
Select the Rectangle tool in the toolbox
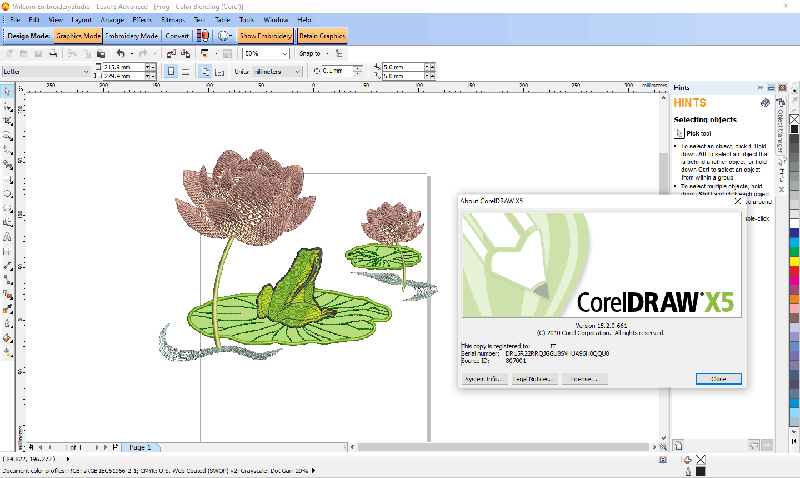click(x=7, y=179)
